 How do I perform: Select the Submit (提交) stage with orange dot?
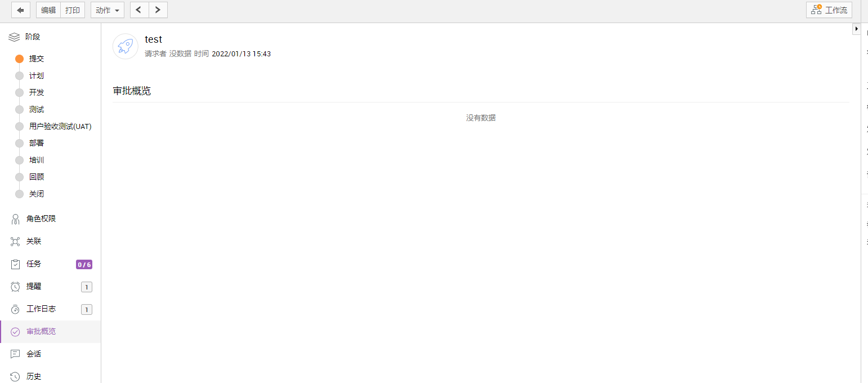[x=36, y=59]
